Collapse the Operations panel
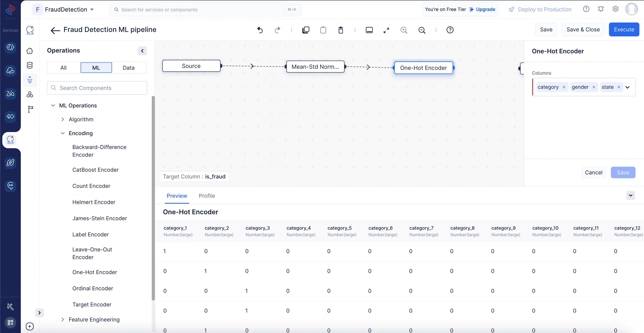Image resolution: width=644 pixels, height=333 pixels. pyautogui.click(x=142, y=51)
